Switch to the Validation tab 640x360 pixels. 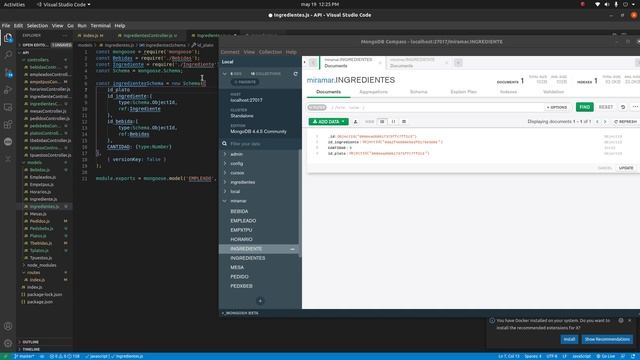(x=553, y=92)
